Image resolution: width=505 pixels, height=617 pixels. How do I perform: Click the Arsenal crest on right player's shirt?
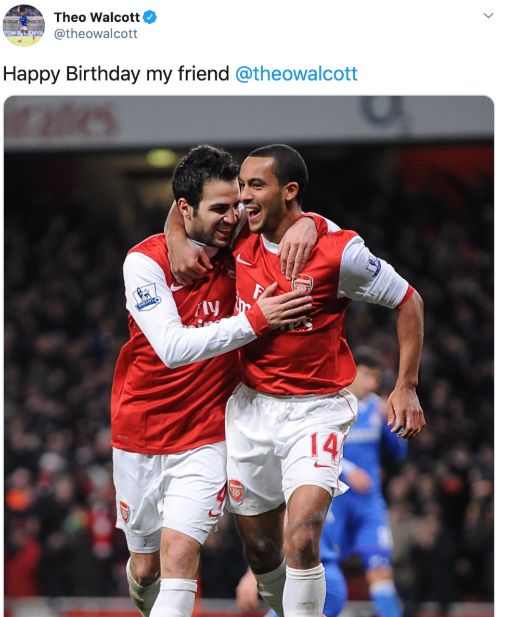click(303, 284)
